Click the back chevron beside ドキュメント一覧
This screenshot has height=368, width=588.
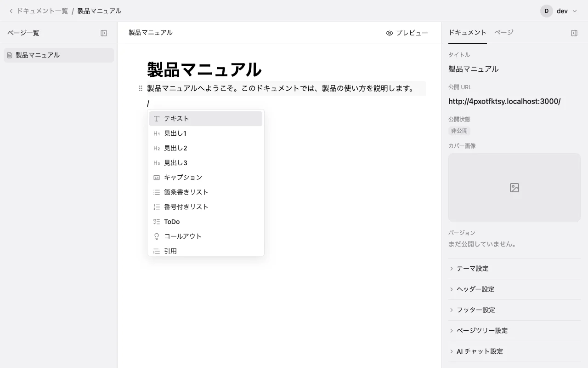click(11, 11)
